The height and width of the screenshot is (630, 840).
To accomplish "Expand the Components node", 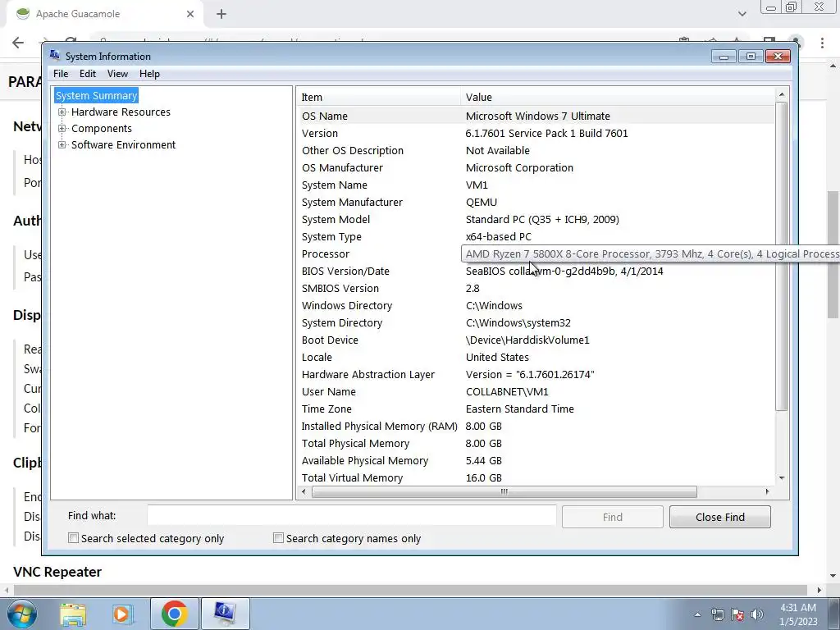I will click(x=62, y=129).
